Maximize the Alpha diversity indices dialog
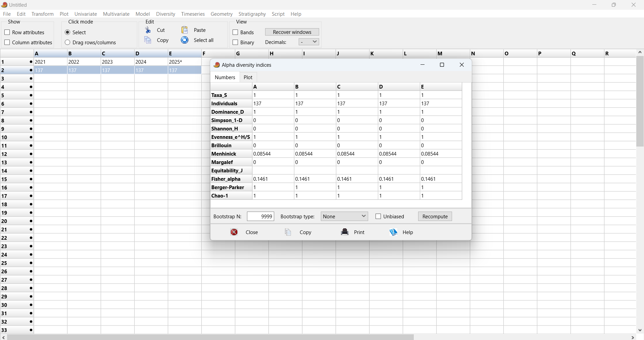Screen dimensions: 644x340 click(x=442, y=65)
